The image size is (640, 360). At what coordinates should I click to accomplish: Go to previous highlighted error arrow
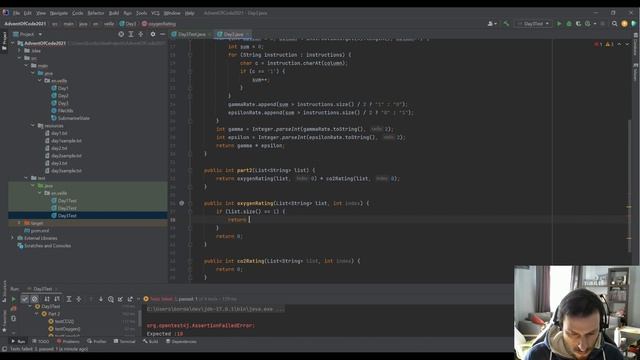pyautogui.click(x=619, y=44)
